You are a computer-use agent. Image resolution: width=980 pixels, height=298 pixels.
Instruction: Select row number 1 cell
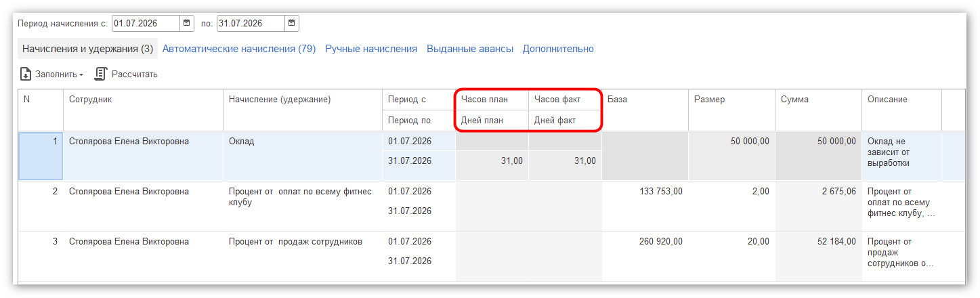click(41, 156)
